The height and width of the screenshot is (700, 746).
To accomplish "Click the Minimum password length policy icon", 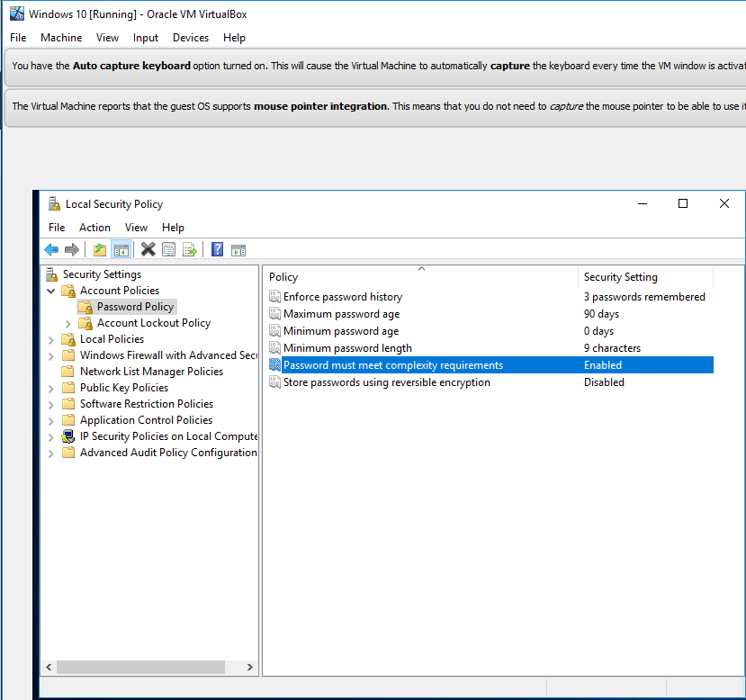I will [x=274, y=348].
